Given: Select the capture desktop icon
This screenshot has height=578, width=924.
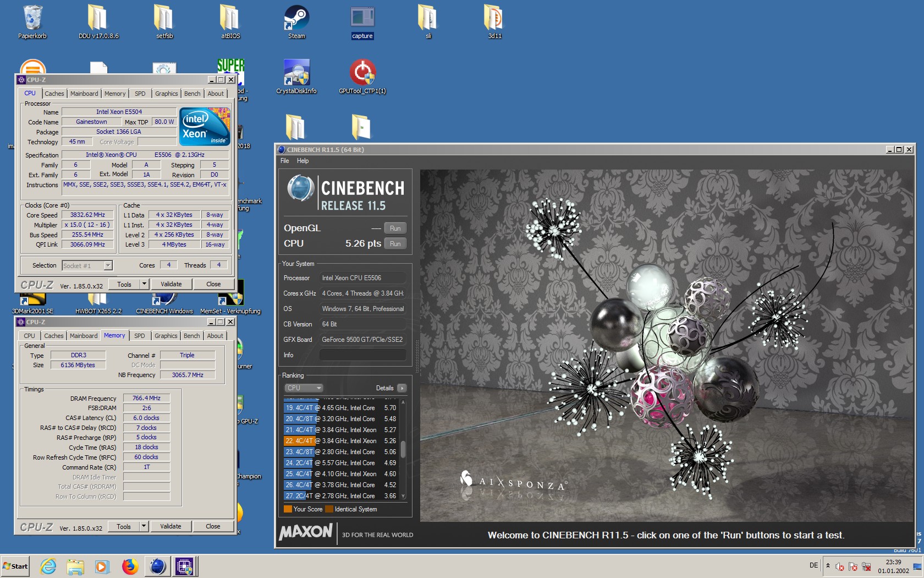Looking at the screenshot, I should (x=362, y=22).
